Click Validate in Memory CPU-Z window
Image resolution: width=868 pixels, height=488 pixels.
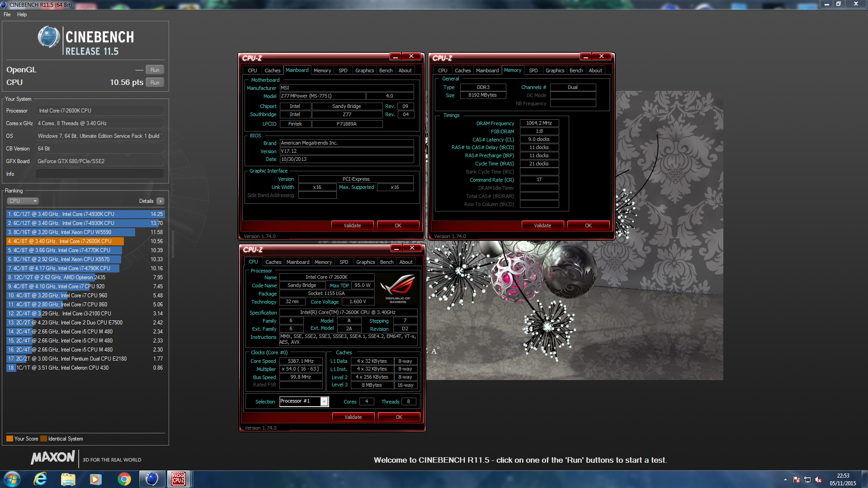point(542,225)
